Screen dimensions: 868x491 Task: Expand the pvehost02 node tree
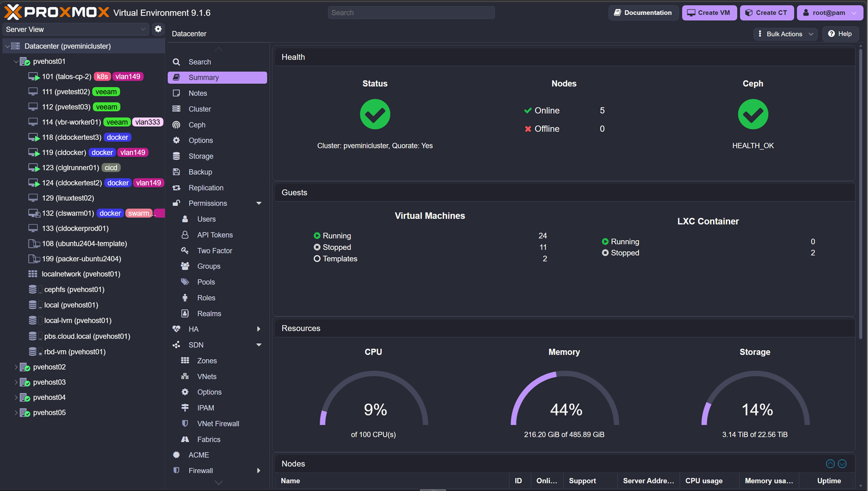[x=16, y=367]
